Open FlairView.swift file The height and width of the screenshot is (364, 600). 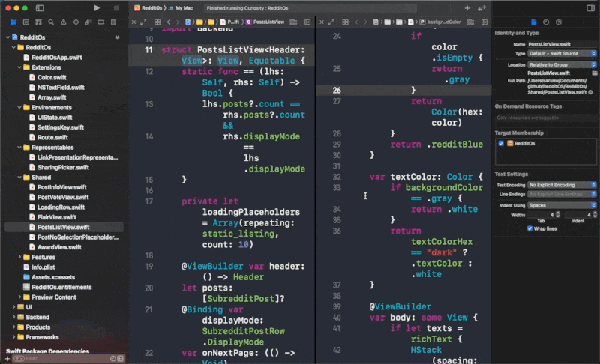tap(58, 217)
